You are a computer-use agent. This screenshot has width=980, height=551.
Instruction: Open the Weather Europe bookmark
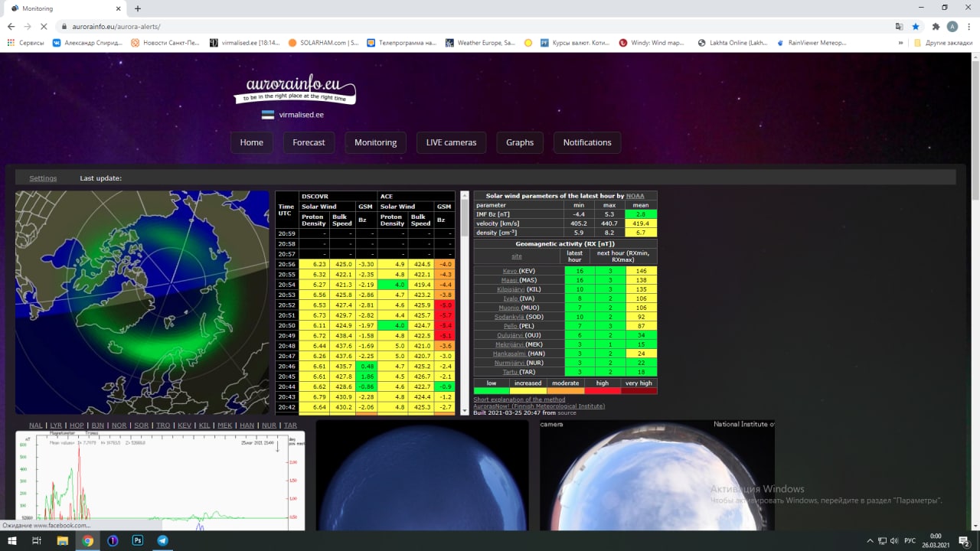coord(481,43)
